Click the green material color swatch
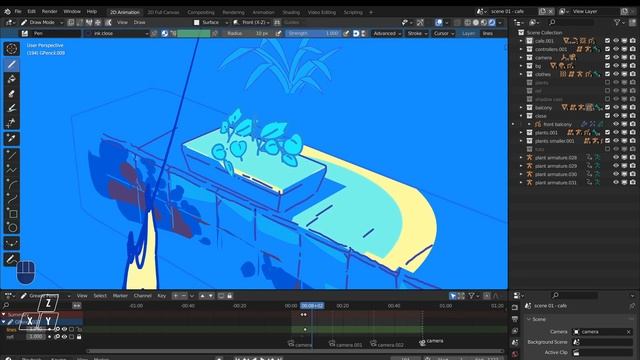This screenshot has width=640, height=360. pos(194,33)
